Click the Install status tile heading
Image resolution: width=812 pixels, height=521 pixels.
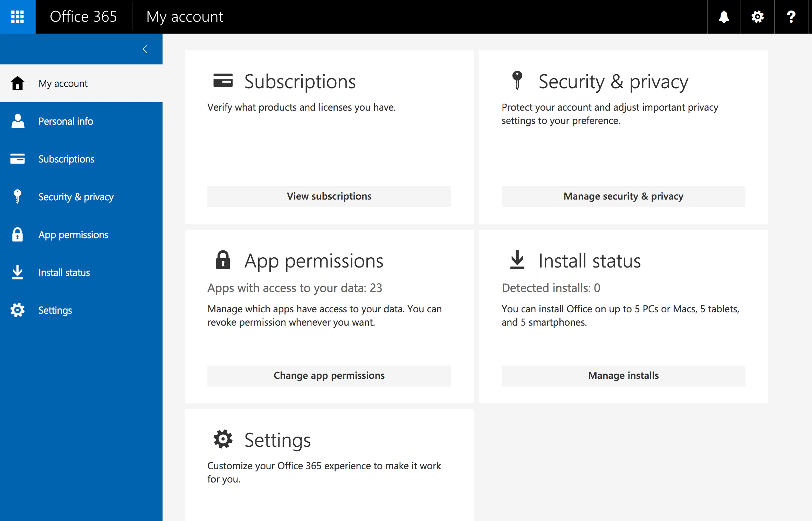(x=590, y=261)
